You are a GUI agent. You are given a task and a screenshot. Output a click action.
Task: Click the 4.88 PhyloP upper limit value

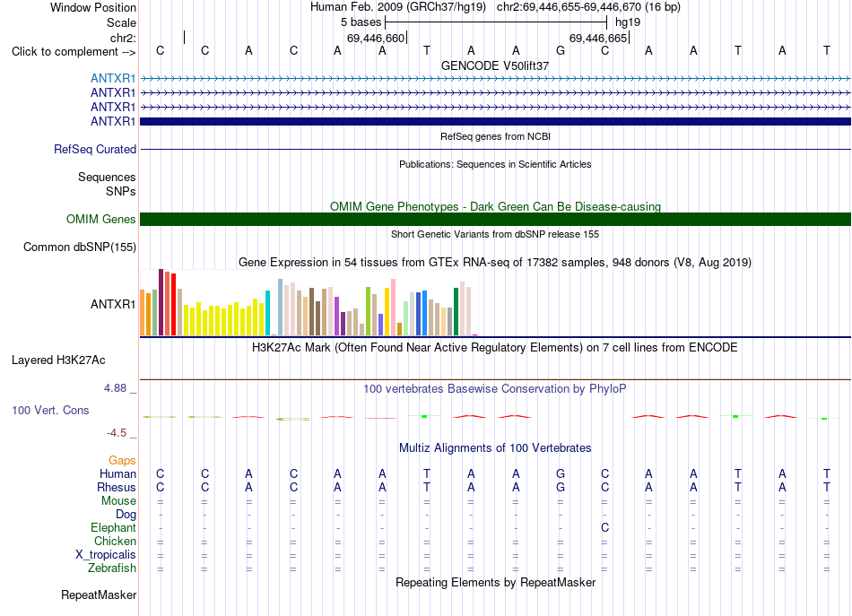click(115, 388)
